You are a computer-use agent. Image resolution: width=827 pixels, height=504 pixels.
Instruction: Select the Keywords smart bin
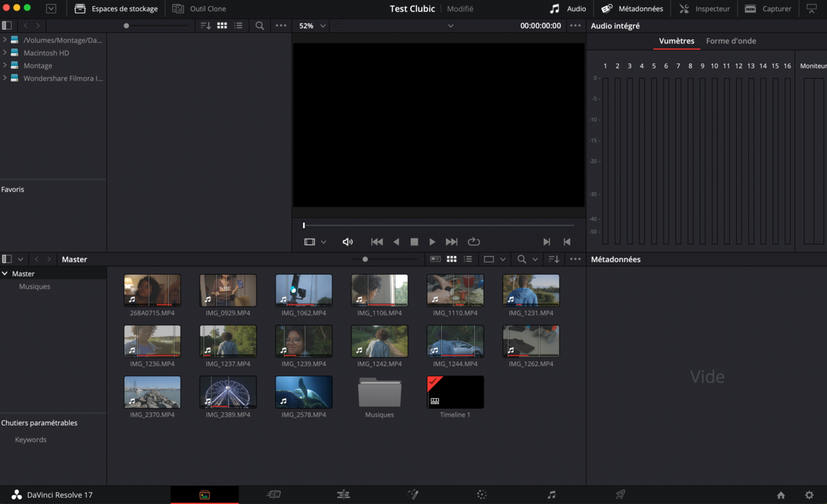click(x=31, y=439)
